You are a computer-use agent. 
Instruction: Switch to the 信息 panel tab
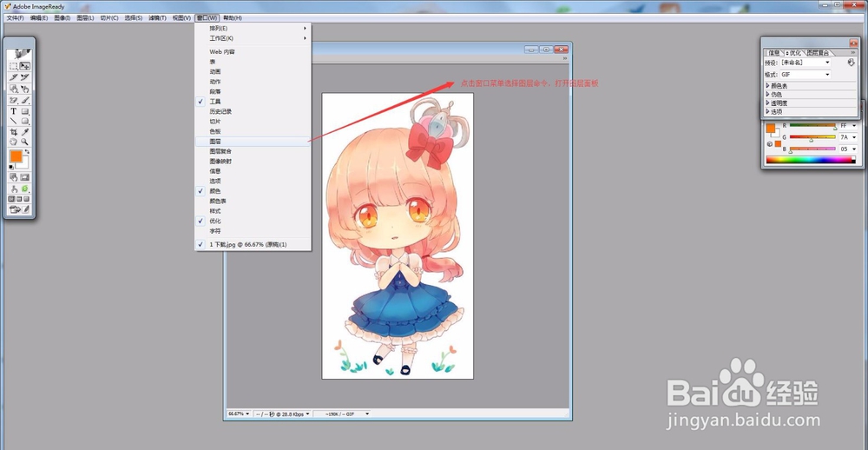(x=774, y=53)
